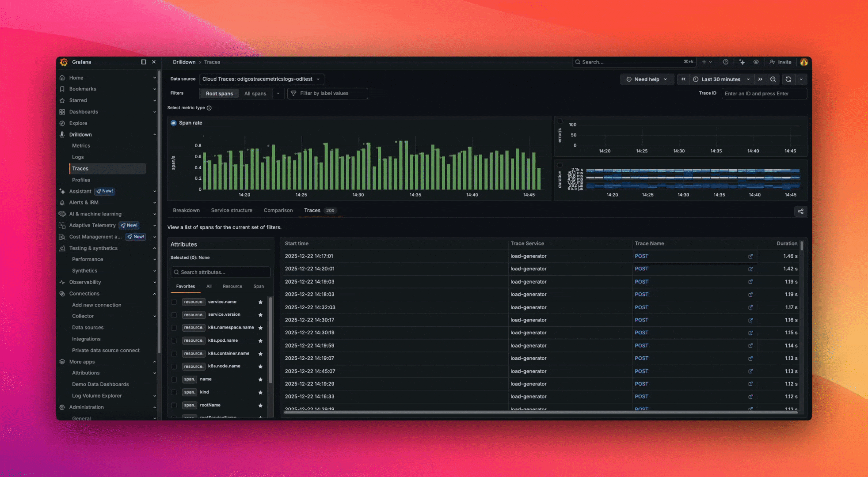
Task: Open trace link icon for first POST row
Action: (750, 257)
